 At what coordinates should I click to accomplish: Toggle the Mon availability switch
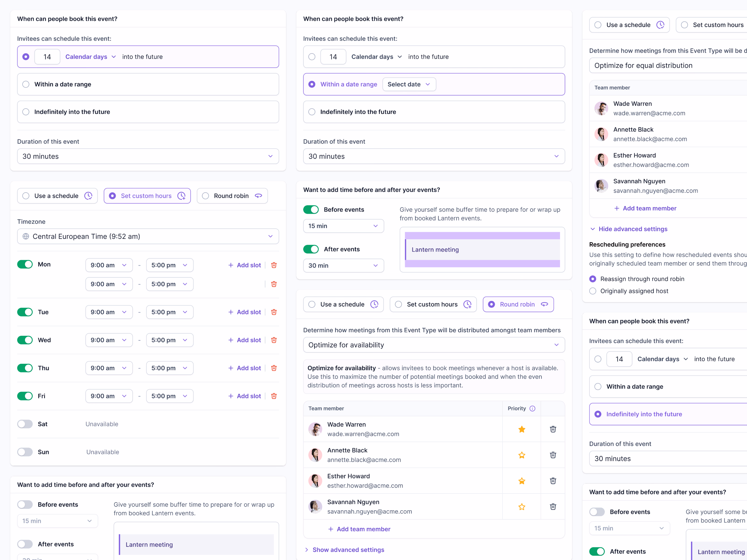click(25, 264)
